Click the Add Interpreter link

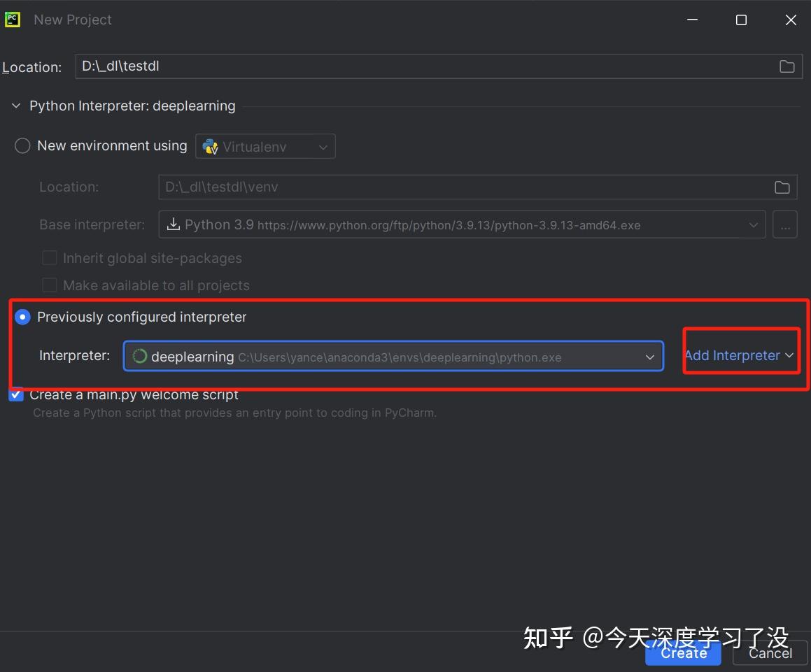pos(732,355)
